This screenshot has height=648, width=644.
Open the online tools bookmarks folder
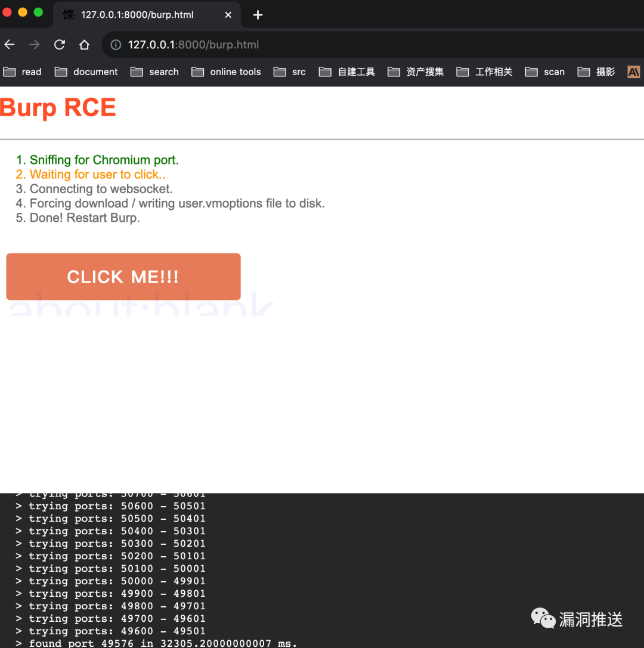click(x=226, y=72)
